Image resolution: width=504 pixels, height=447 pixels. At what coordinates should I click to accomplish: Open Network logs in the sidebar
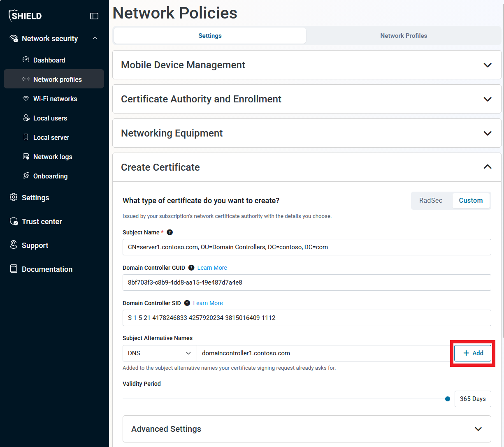pos(54,157)
